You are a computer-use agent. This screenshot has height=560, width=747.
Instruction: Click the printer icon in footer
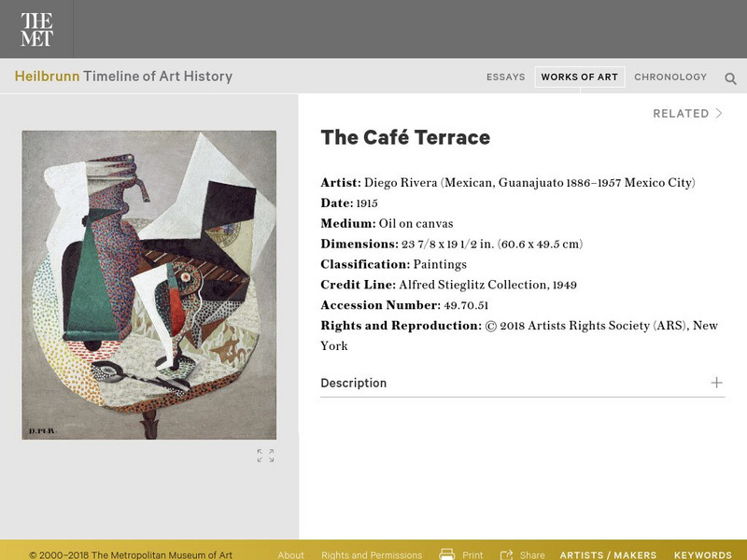coord(447,554)
